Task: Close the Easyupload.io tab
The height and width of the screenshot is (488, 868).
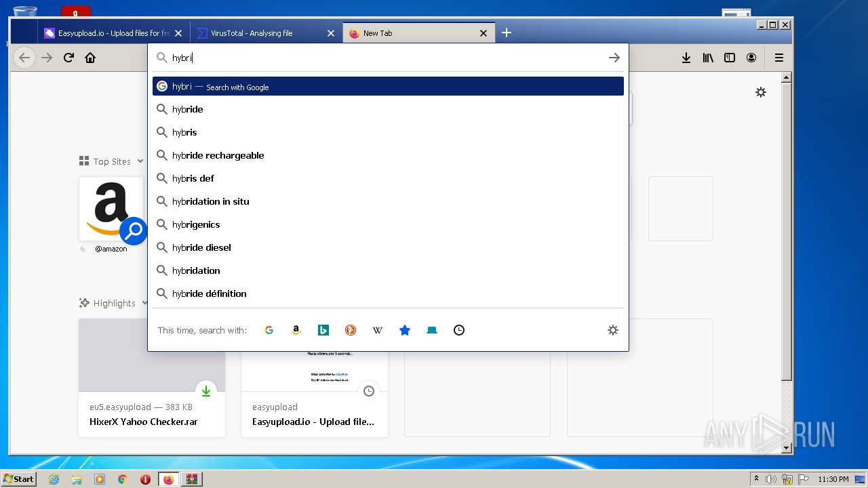Action: pyautogui.click(x=178, y=33)
